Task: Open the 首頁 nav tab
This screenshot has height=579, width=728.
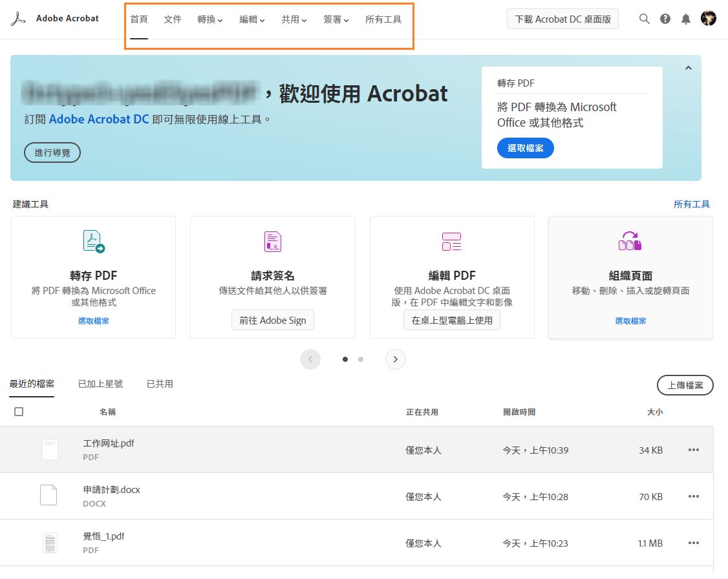Action: tap(139, 19)
